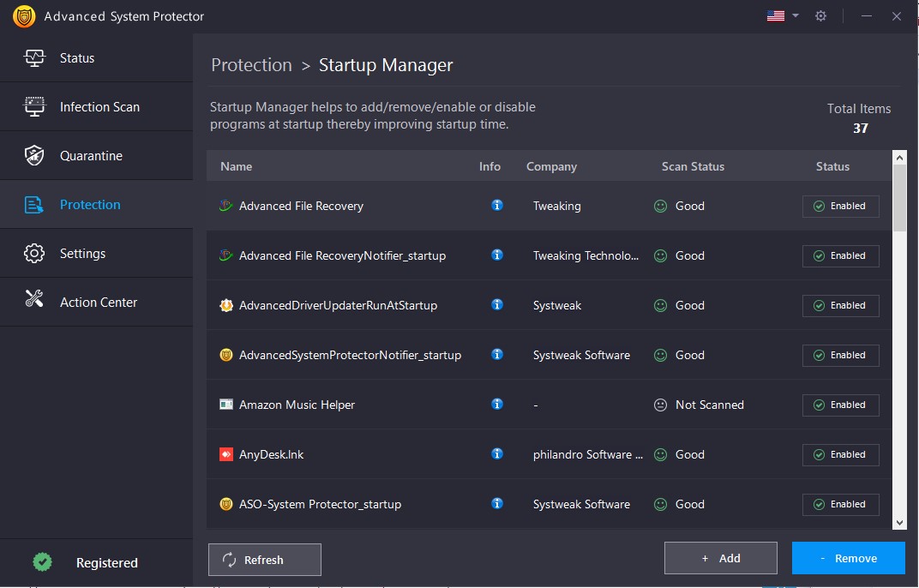Image resolution: width=919 pixels, height=588 pixels.
Task: Click the Refresh button
Action: pos(264,559)
